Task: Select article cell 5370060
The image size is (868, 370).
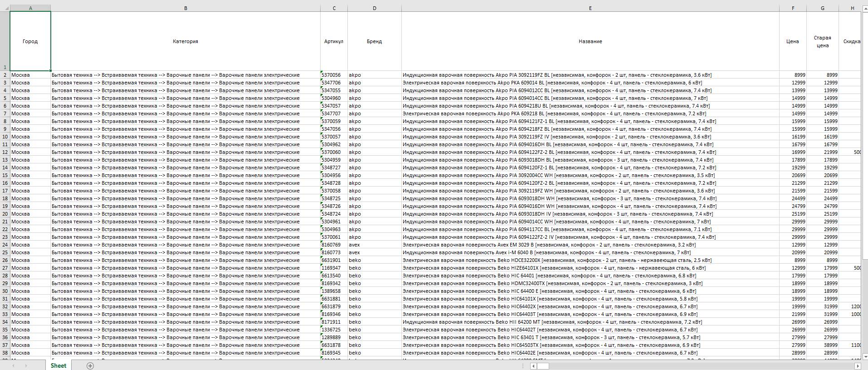Action: click(x=334, y=152)
